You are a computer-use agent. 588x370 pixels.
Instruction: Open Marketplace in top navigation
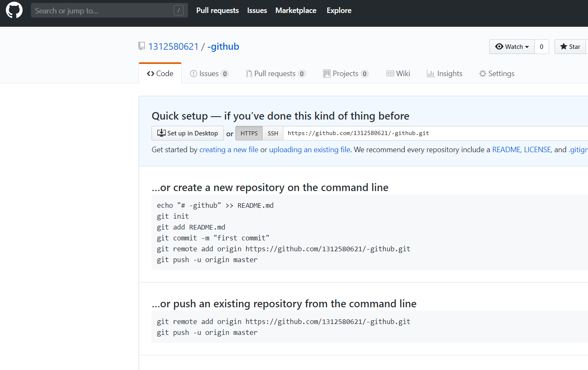coord(296,10)
